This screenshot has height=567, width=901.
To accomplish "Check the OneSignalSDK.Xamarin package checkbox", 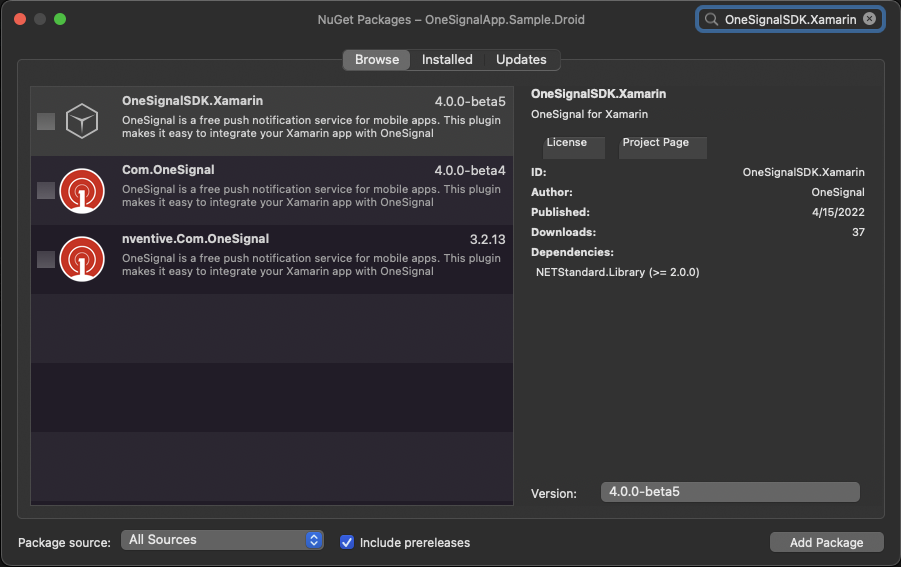I will coord(46,121).
